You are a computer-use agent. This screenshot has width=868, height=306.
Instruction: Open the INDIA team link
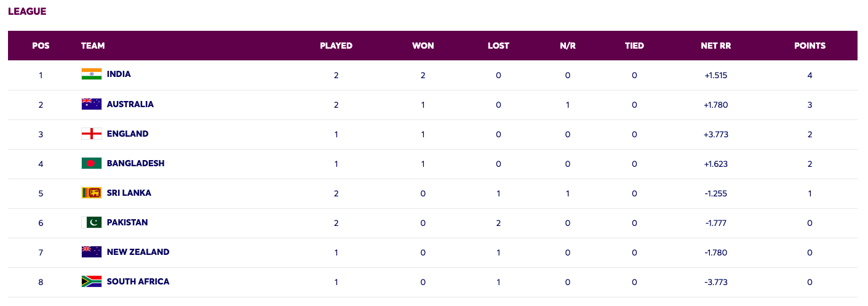click(x=119, y=74)
